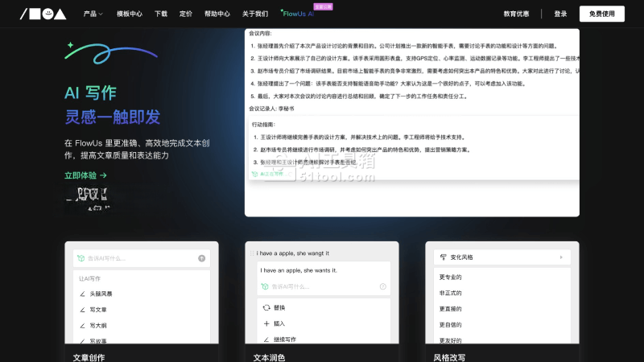The height and width of the screenshot is (362, 644).
Task: Click the paint roller icon beside 变化风格
Action: (443, 257)
